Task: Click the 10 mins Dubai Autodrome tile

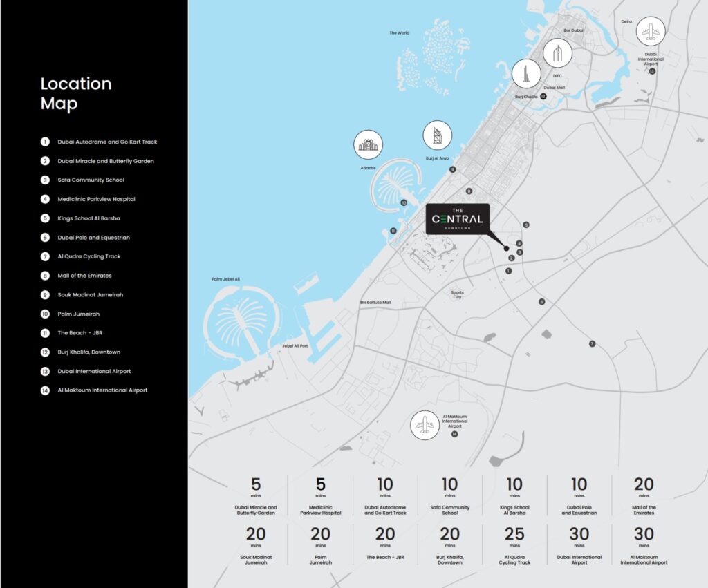Action: [385, 496]
